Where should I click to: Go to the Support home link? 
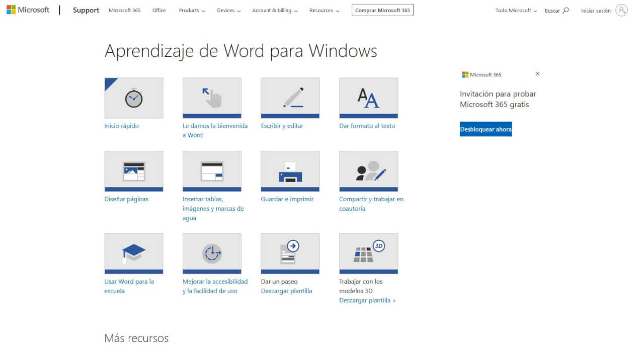click(86, 10)
